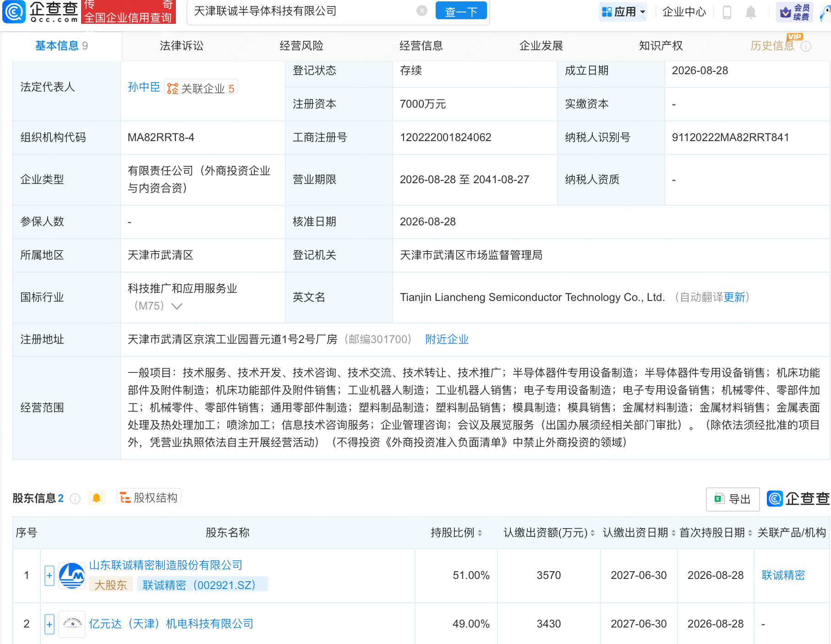Click registered capital value 7000万元
This screenshot has width=831, height=644.
(x=423, y=104)
